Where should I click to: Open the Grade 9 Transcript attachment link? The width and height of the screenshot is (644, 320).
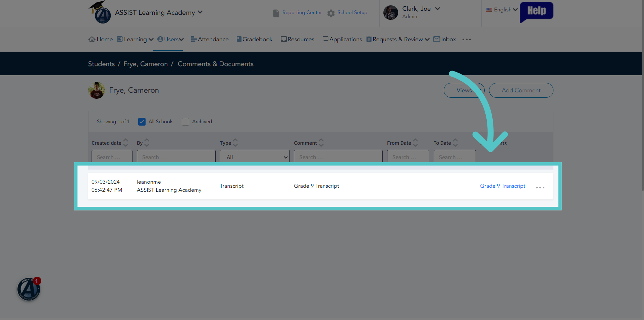point(502,186)
